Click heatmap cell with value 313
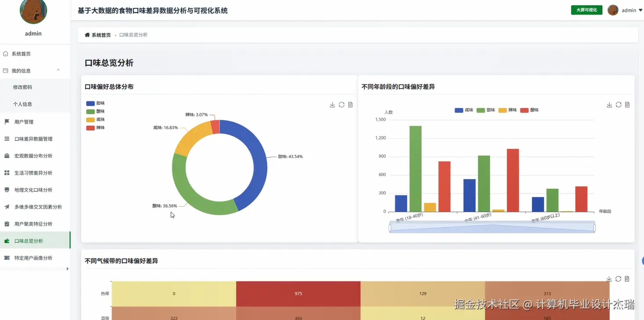 click(547, 294)
